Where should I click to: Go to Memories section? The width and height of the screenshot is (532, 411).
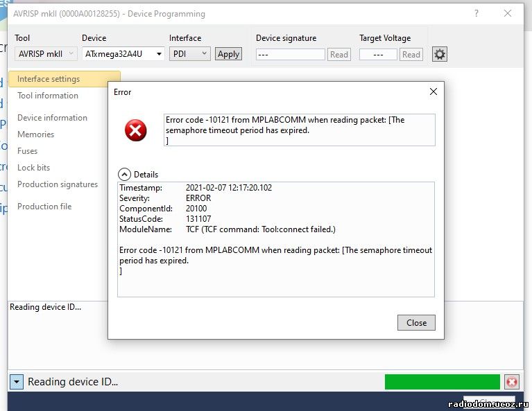(x=35, y=134)
